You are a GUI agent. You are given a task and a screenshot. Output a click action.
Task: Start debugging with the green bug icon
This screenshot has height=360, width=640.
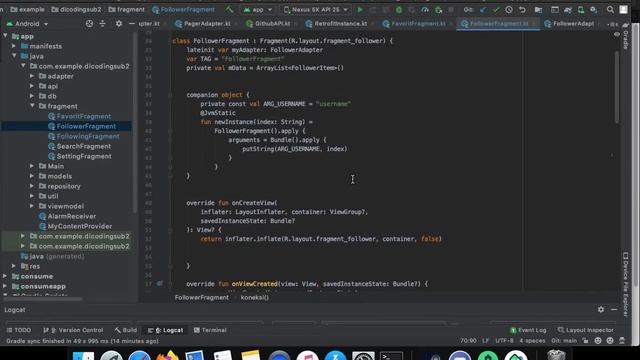(399, 9)
